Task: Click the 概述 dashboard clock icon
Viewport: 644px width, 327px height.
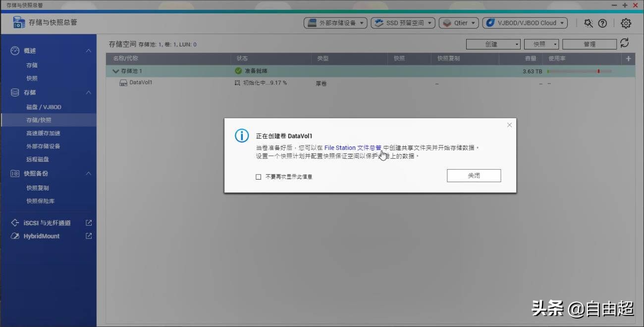Action: pos(15,50)
